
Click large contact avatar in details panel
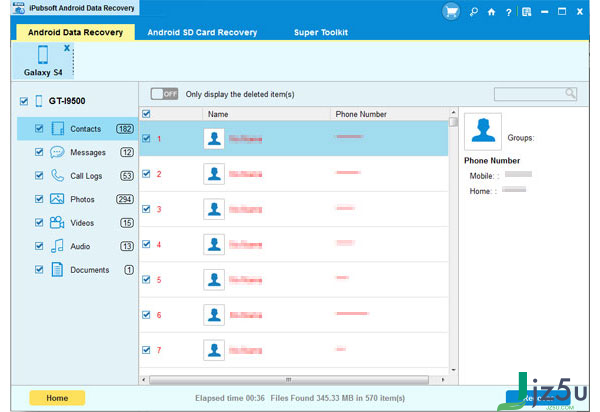coord(483,131)
